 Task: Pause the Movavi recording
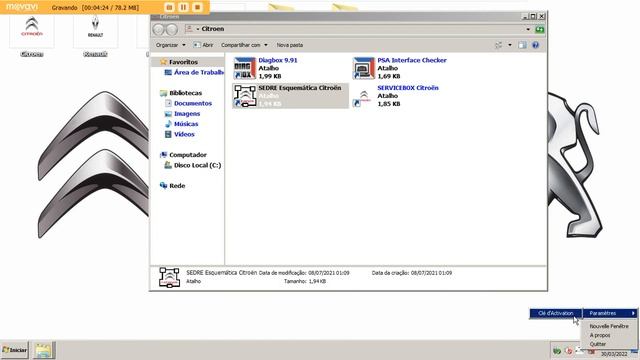(x=183, y=7)
